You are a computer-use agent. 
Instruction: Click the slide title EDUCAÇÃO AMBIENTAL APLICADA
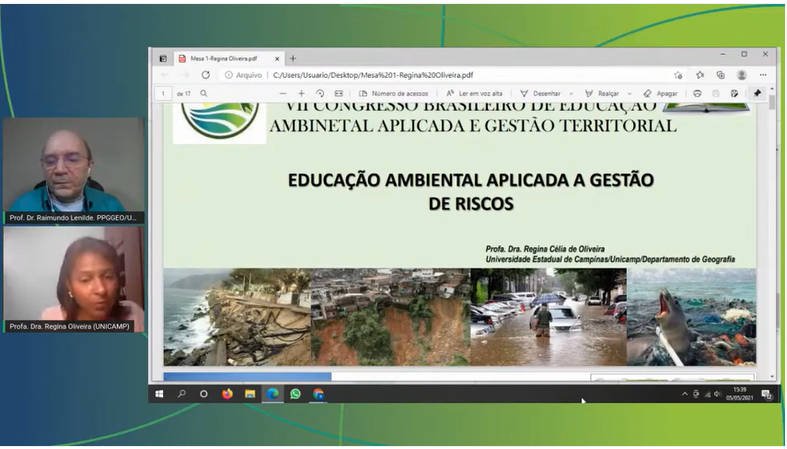click(471, 192)
